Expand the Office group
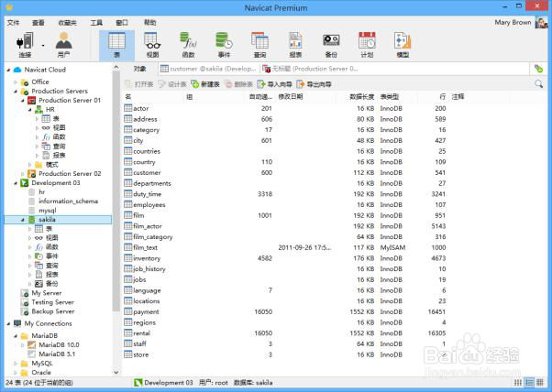 pos(16,82)
